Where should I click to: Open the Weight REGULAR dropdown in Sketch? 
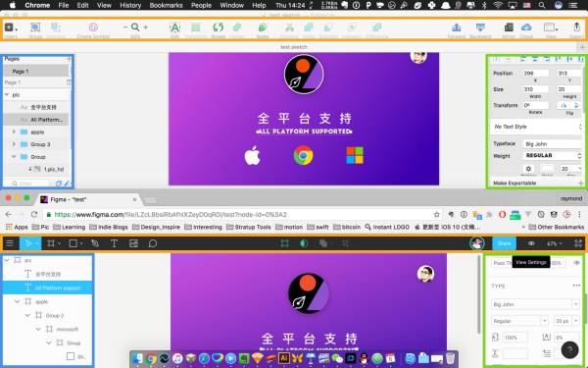(x=553, y=155)
